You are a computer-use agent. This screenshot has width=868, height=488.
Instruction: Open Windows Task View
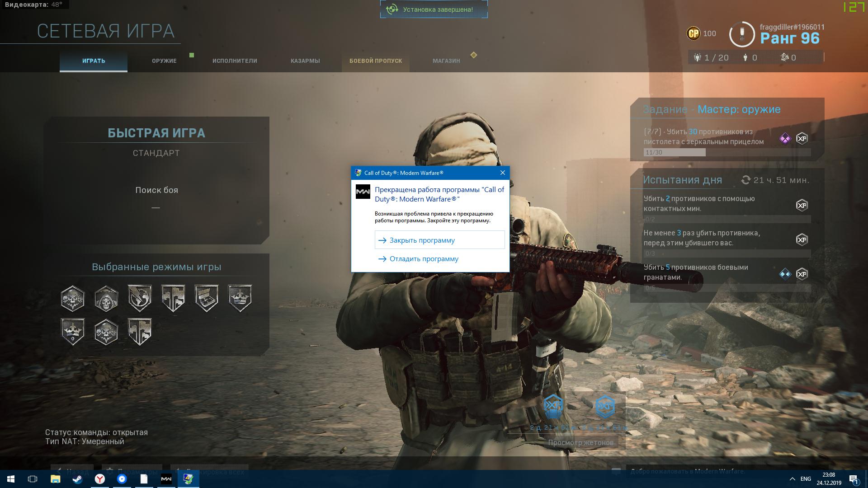point(33,479)
